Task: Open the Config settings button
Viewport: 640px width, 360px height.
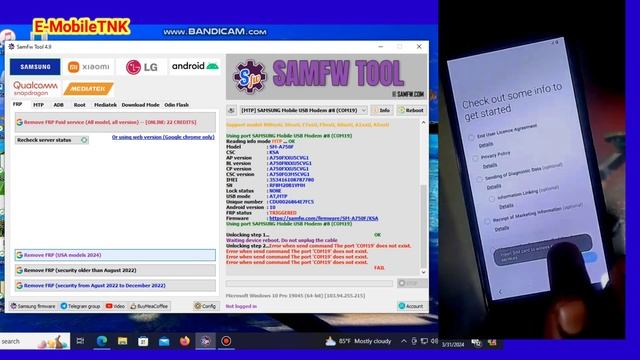Action: (205, 306)
